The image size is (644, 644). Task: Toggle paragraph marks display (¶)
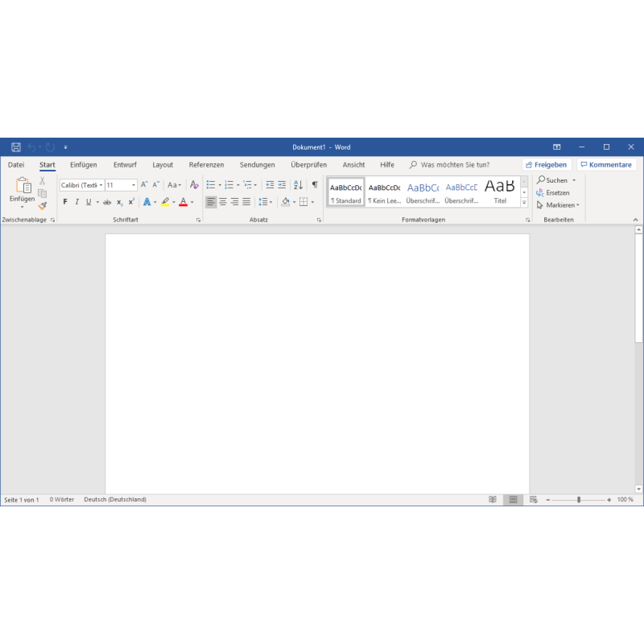tap(315, 185)
